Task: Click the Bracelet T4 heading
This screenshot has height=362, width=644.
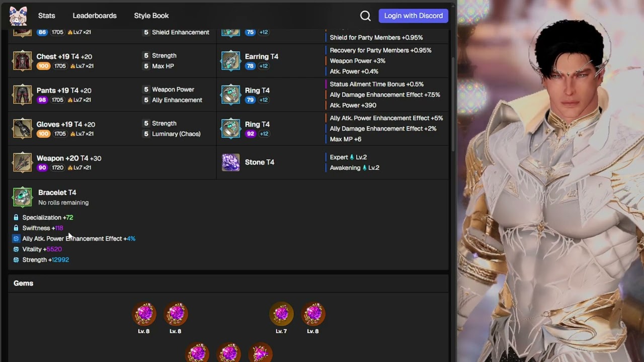Action: 57,193
